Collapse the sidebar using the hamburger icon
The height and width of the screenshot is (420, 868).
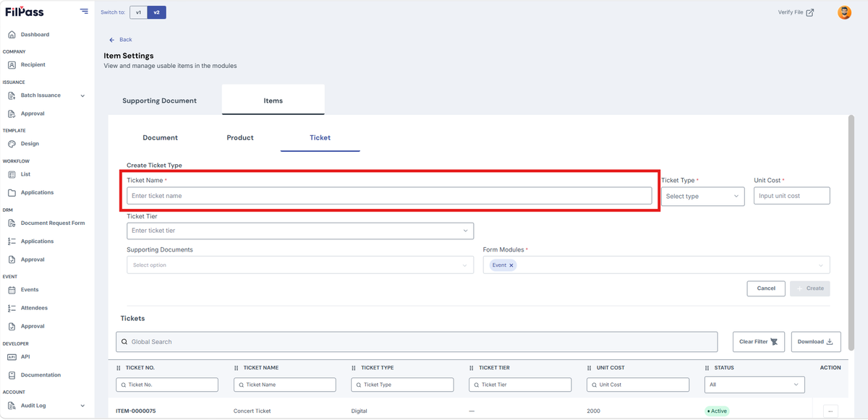(84, 12)
